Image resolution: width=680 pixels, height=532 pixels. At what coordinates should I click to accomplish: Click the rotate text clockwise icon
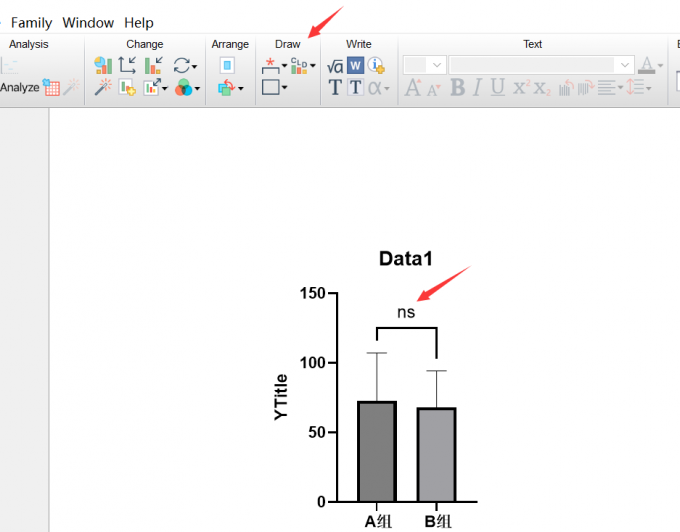coord(586,88)
